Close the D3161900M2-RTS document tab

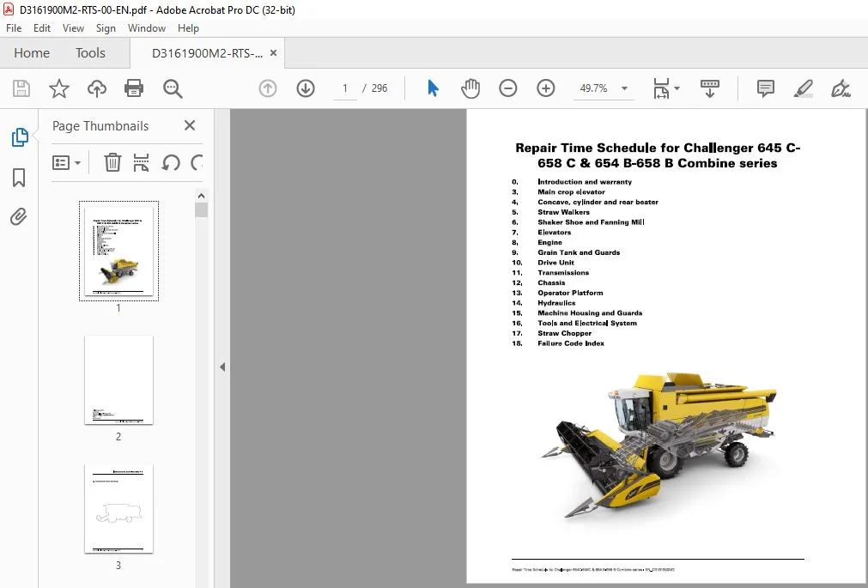click(x=274, y=53)
